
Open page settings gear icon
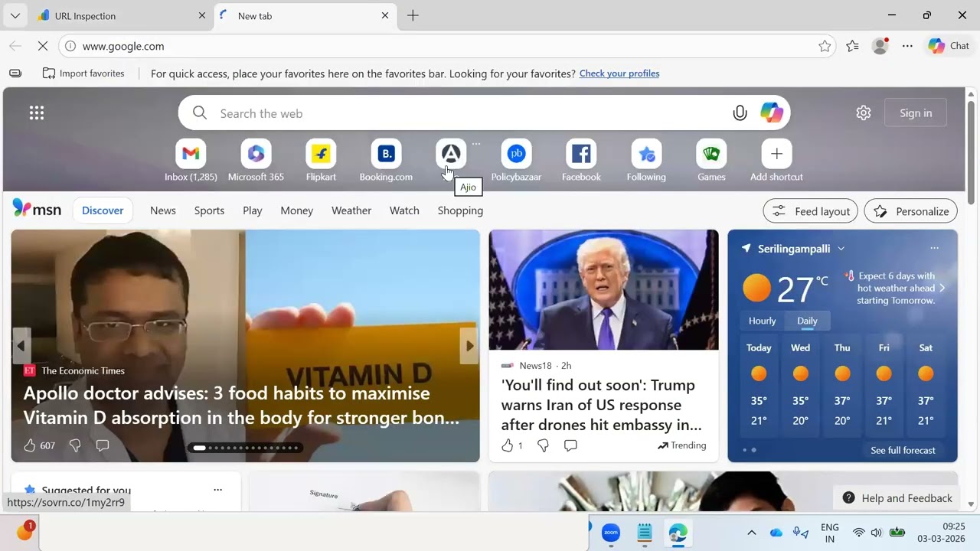coord(864,113)
